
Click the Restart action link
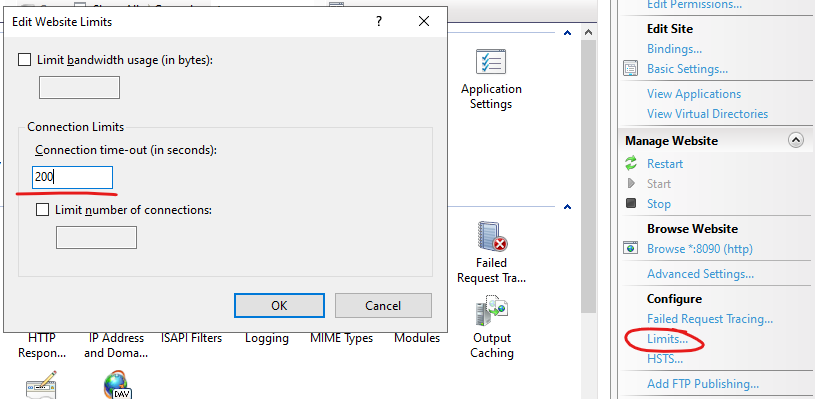tap(665, 164)
